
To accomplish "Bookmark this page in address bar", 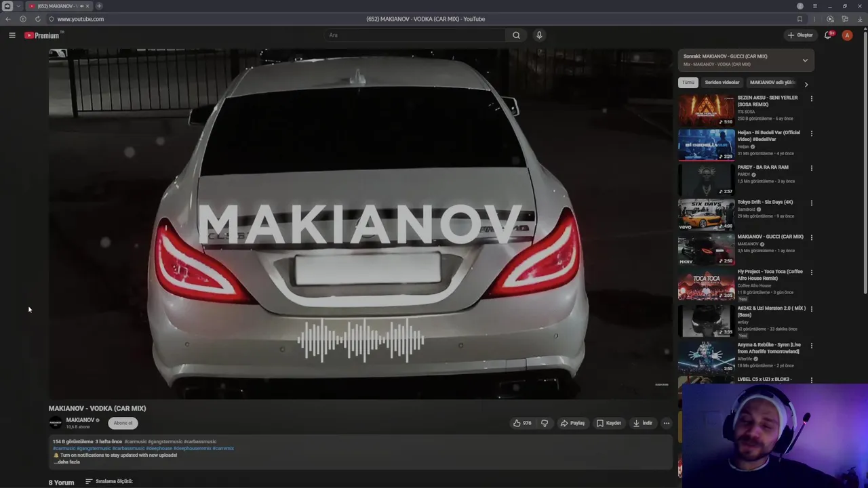I will point(800,19).
